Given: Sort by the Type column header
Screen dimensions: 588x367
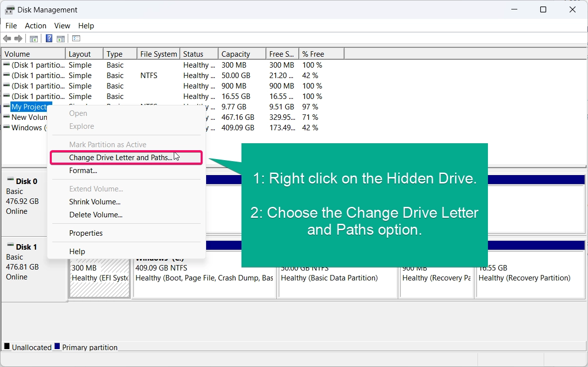Looking at the screenshot, I should [x=120, y=54].
